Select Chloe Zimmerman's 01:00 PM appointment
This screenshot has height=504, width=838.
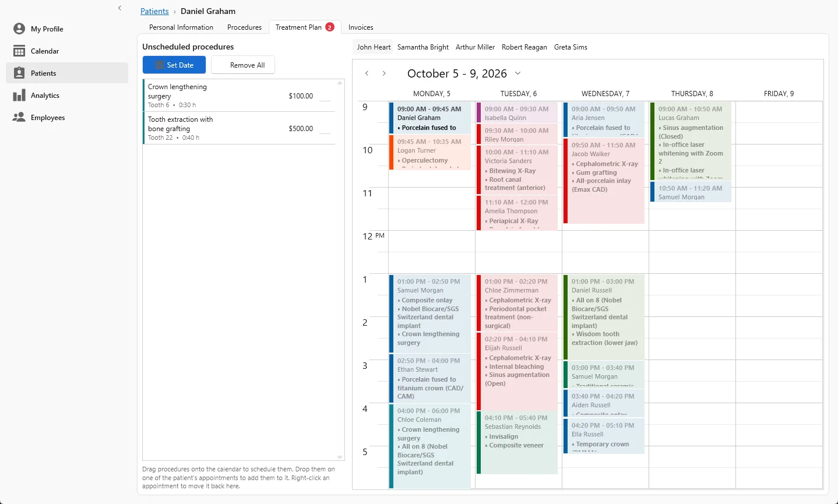click(517, 303)
